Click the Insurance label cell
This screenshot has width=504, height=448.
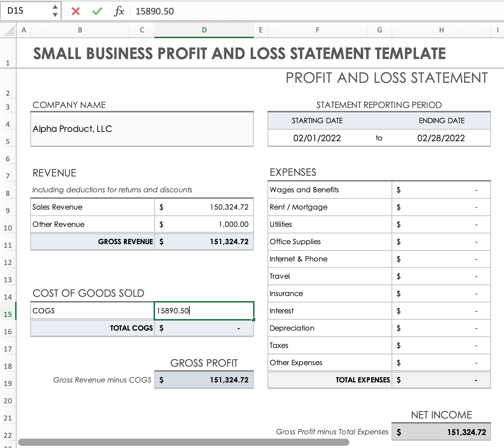point(330,294)
